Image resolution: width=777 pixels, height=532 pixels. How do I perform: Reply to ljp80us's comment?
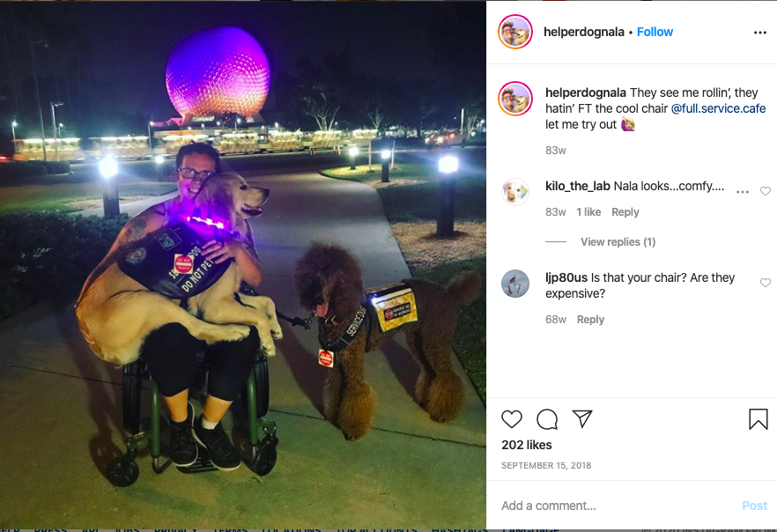point(590,320)
